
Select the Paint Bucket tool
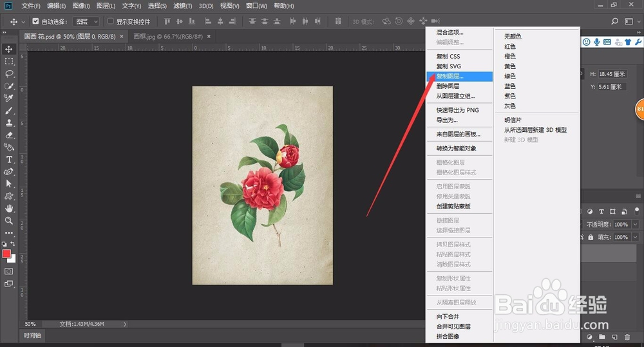8,147
